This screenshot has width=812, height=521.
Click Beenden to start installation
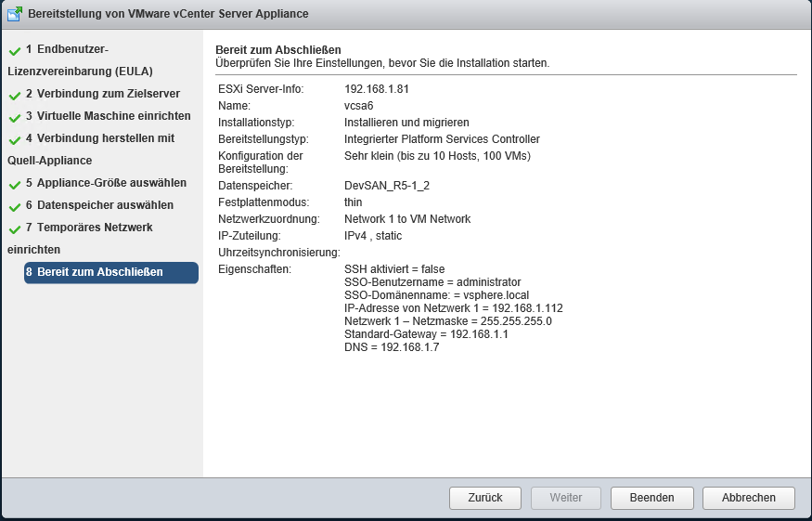click(x=652, y=498)
